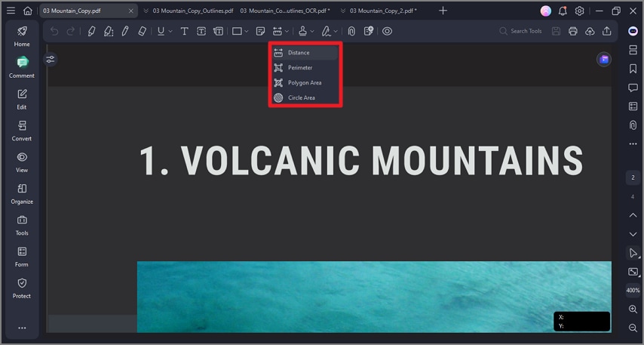
Task: Select the Eraser tool
Action: pyautogui.click(x=142, y=31)
